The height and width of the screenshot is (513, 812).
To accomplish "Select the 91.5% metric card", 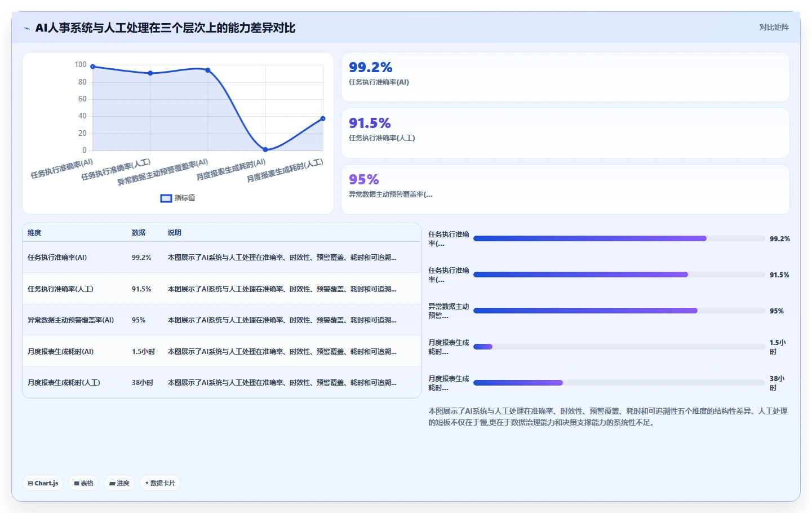I will [x=565, y=133].
